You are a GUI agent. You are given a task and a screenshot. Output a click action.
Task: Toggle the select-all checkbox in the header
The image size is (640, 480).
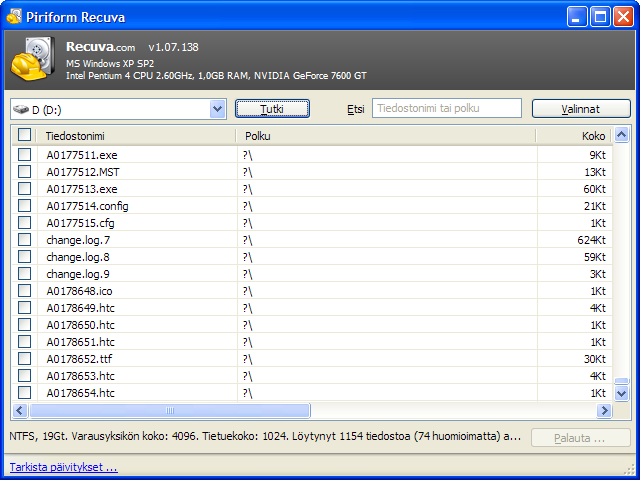point(24,135)
